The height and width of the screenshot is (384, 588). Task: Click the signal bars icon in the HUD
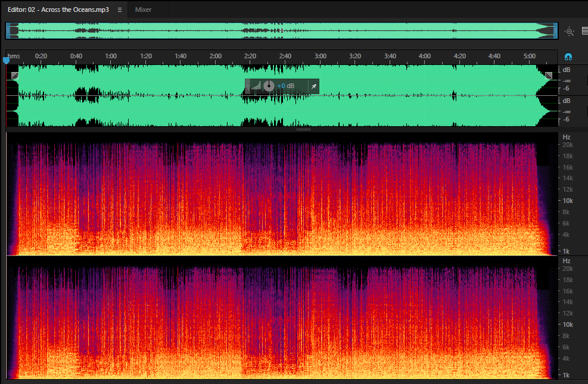[x=256, y=86]
